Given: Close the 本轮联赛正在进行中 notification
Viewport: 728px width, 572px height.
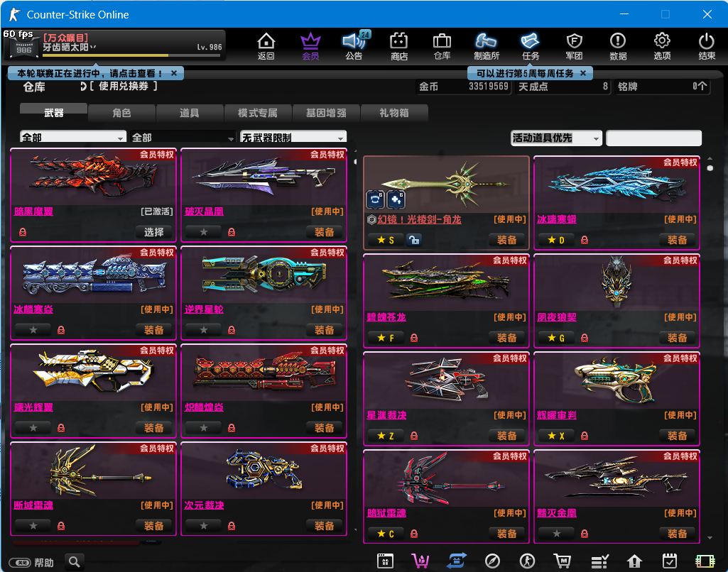Looking at the screenshot, I should pyautogui.click(x=174, y=73).
